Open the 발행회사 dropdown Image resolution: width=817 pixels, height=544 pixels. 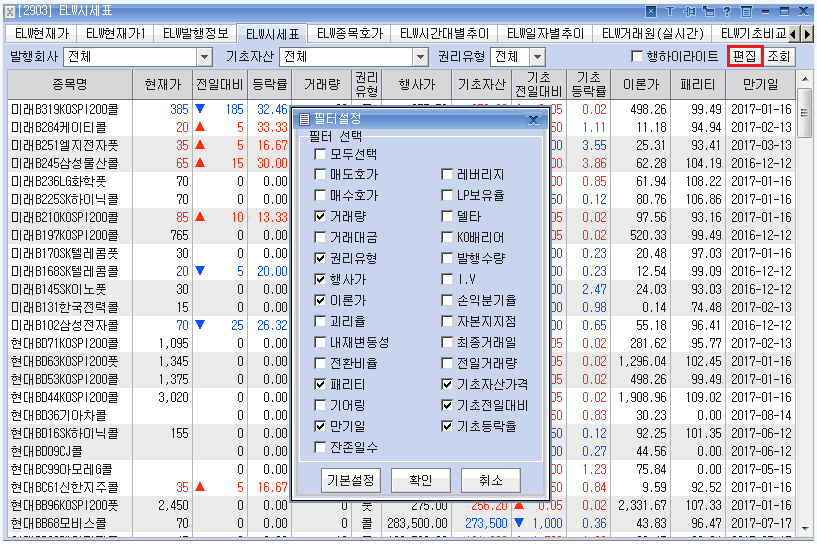204,56
